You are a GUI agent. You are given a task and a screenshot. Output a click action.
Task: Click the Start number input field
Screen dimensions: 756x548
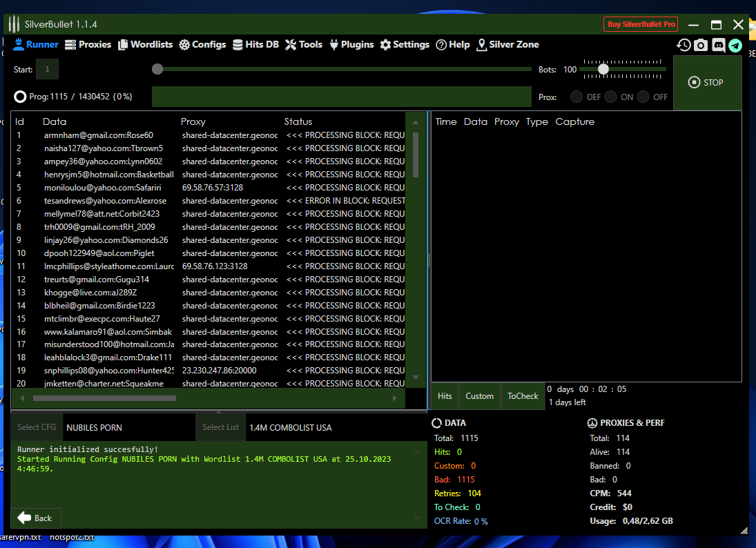[x=47, y=69]
